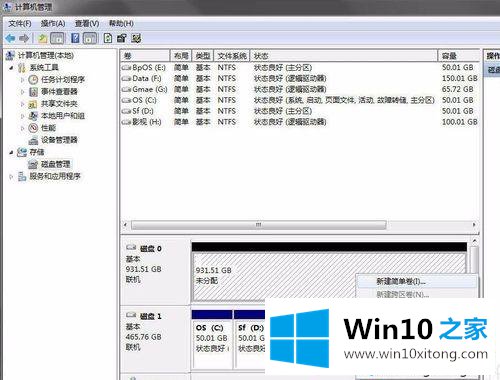Select the 事件查看器 icon
This screenshot has width=500, height=380.
point(33,92)
